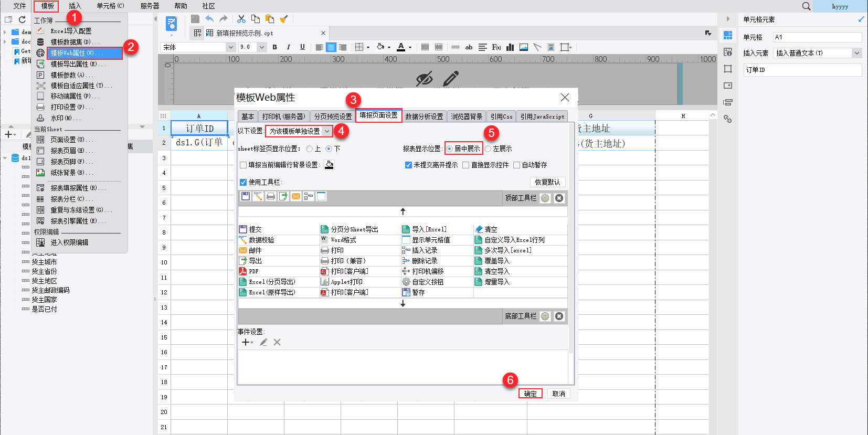Switch to the 数据分析设置 tab
868x435 pixels.
[x=424, y=116]
